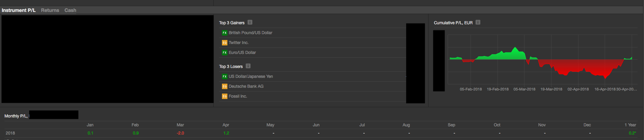Click info icon beside Top 3 Losers
This screenshot has height=140, width=644.
(x=248, y=66)
